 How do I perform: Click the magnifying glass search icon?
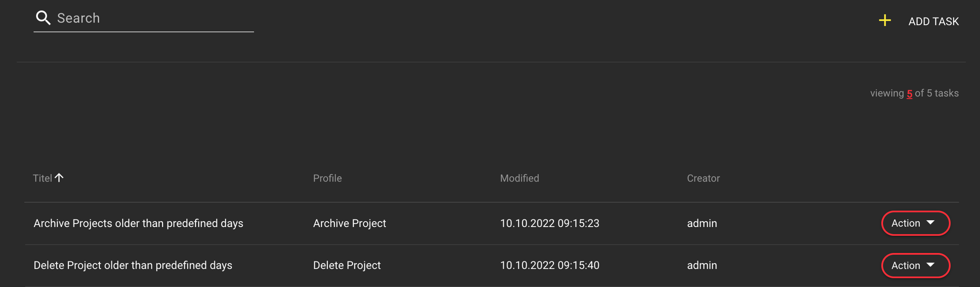pyautogui.click(x=43, y=18)
